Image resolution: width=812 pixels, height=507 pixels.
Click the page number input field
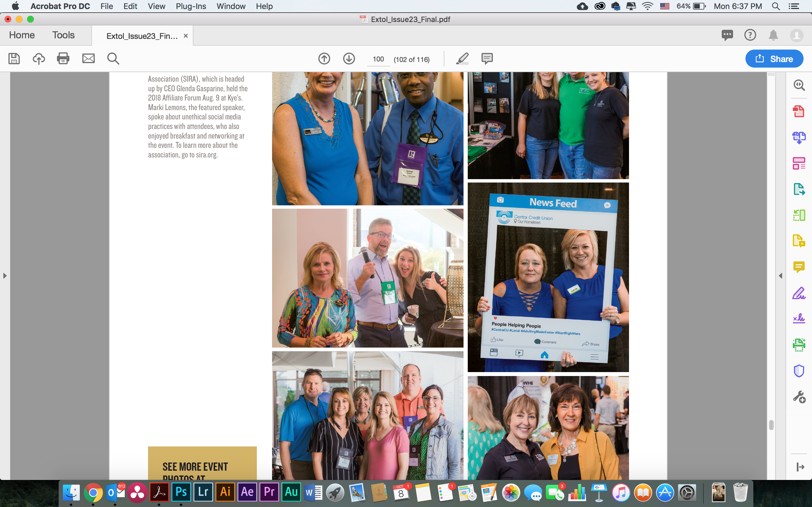pos(378,59)
